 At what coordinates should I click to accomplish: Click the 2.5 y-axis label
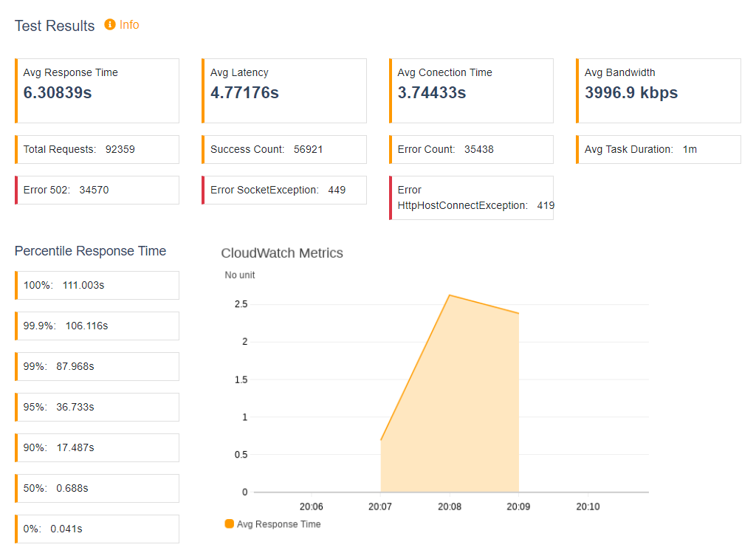point(241,304)
